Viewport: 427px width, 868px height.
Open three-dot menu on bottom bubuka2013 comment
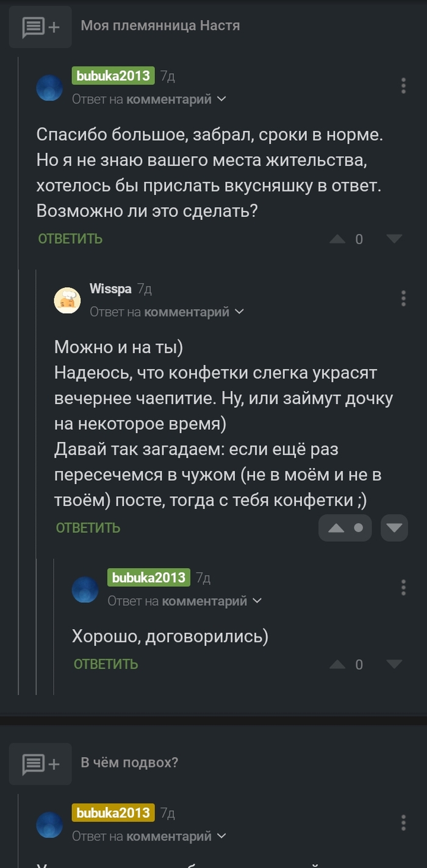pyautogui.click(x=404, y=822)
